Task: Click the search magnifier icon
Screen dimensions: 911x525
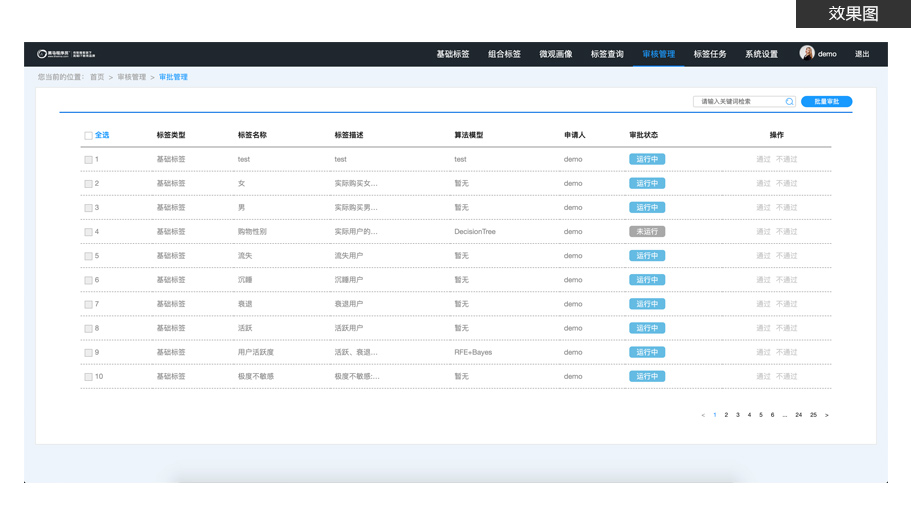Action: (789, 101)
